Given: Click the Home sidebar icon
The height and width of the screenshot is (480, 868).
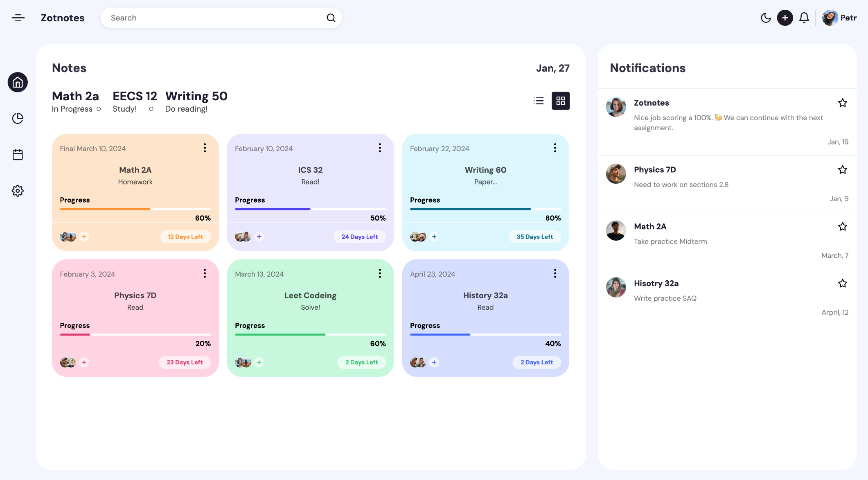Looking at the screenshot, I should (x=18, y=83).
